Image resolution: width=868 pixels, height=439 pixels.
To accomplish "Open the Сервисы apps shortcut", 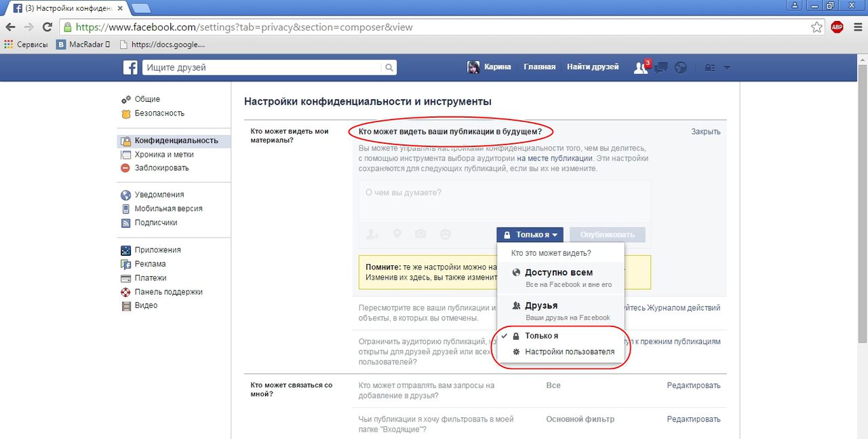I will click(26, 45).
